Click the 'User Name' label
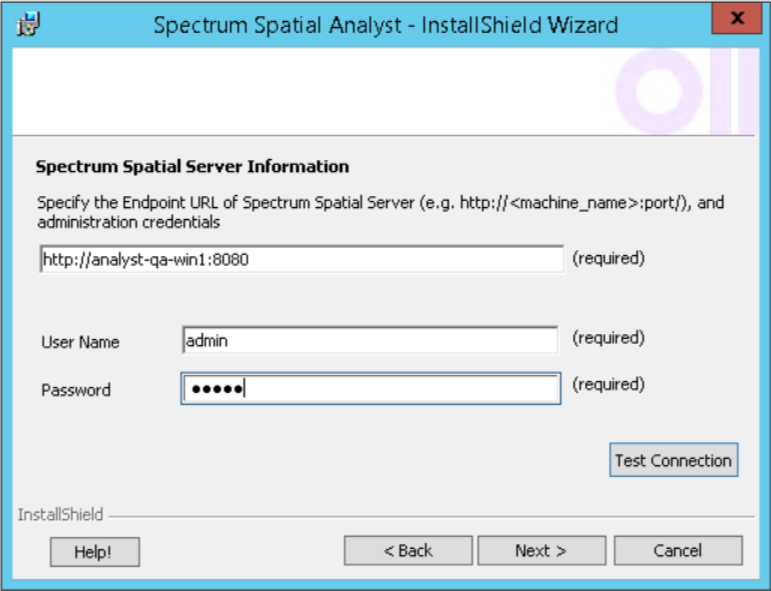The height and width of the screenshot is (591, 771). (x=81, y=342)
